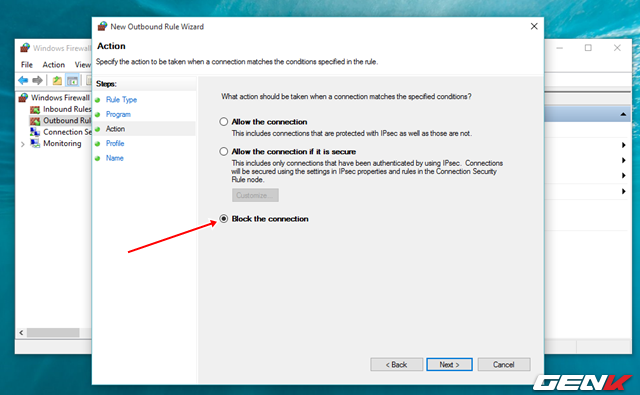The height and width of the screenshot is (395, 640).
Task: Click the Inbound Rules icon
Action: pos(35,109)
